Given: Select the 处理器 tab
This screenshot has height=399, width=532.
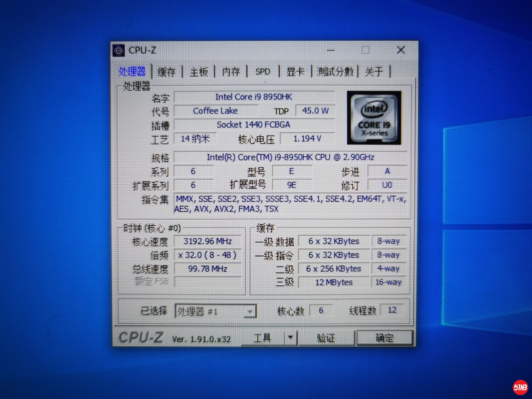Looking at the screenshot, I should point(132,72).
